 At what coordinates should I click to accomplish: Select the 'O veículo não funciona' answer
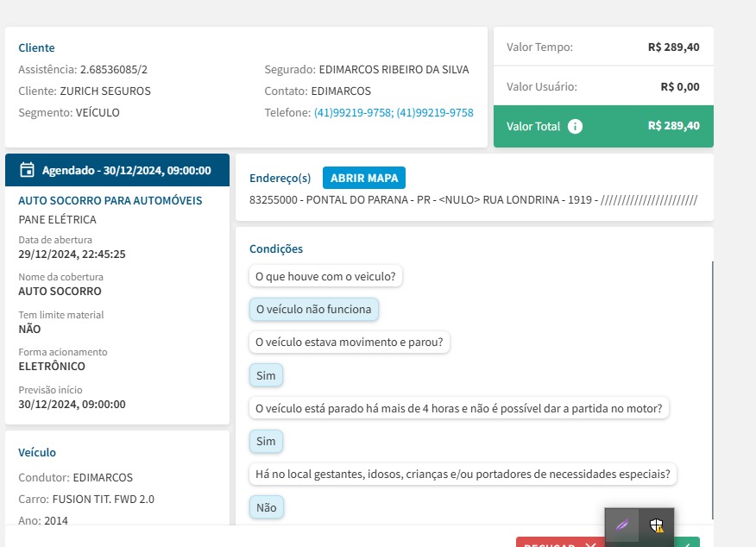[313, 309]
